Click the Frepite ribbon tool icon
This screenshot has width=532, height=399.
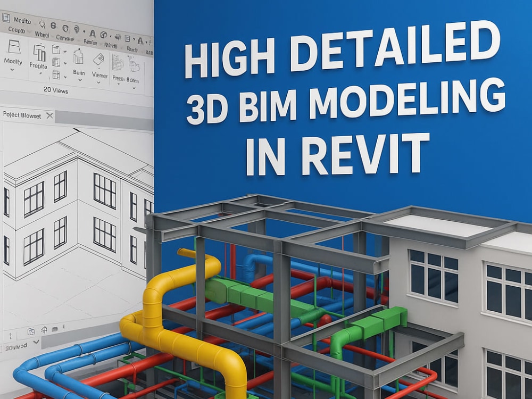tap(39, 53)
